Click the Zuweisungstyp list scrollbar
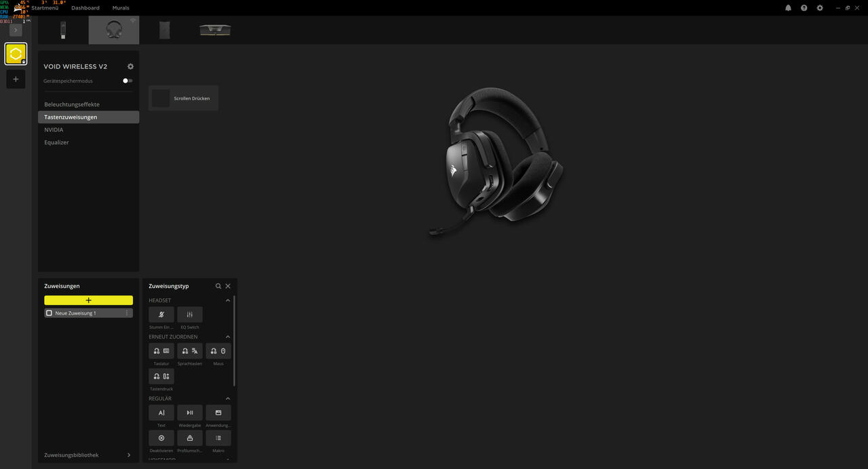The width and height of the screenshot is (868, 469). (235, 341)
